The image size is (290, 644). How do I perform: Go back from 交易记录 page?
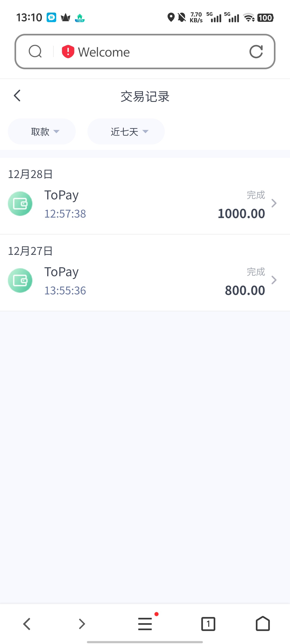point(17,96)
